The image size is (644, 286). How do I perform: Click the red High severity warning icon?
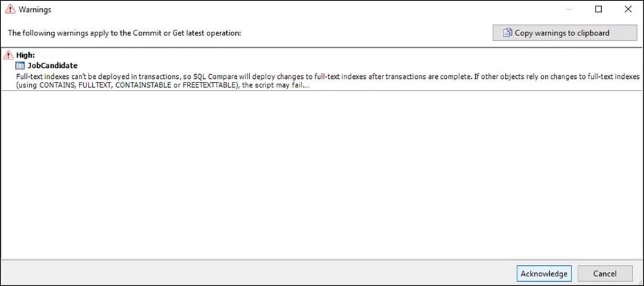pos(8,55)
